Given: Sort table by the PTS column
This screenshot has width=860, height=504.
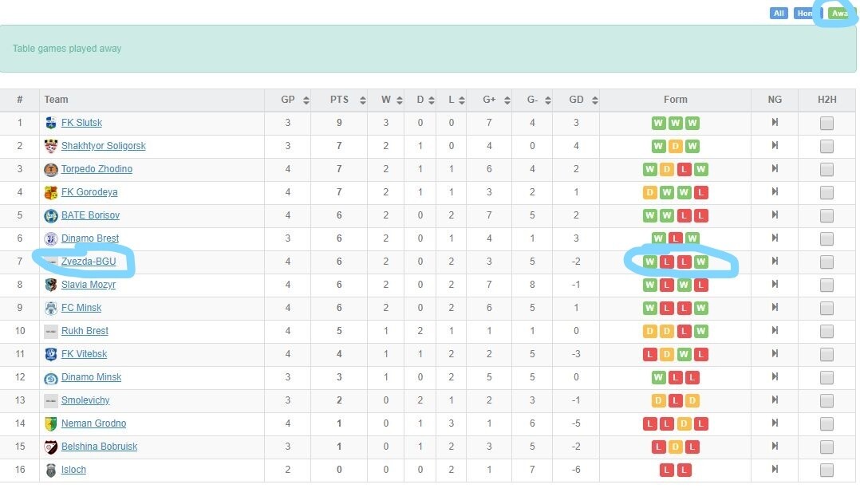Looking at the screenshot, I should click(x=363, y=100).
